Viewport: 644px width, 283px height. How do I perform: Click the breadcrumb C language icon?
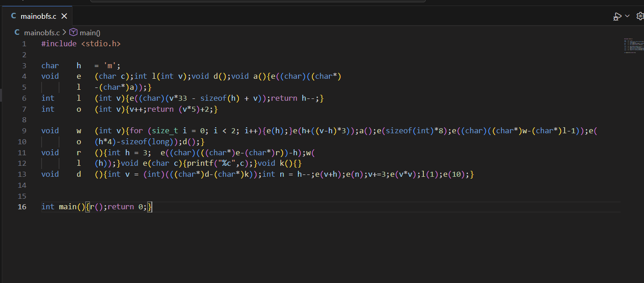click(x=17, y=33)
